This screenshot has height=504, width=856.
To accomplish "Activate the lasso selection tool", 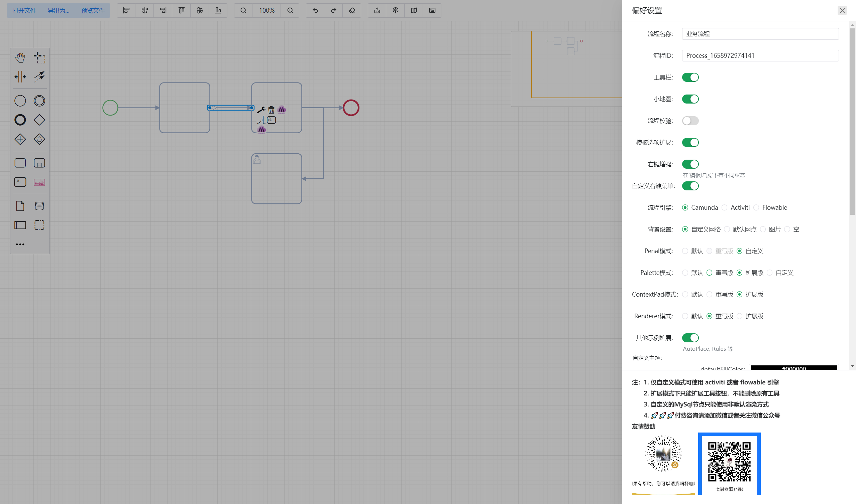I will pos(39,58).
